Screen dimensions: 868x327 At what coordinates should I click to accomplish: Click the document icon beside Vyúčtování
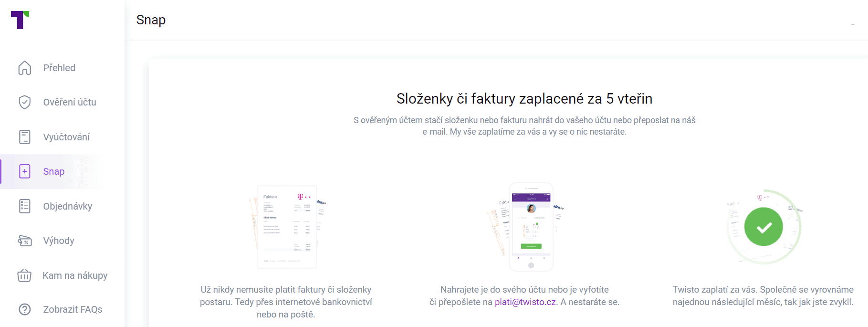pos(25,137)
